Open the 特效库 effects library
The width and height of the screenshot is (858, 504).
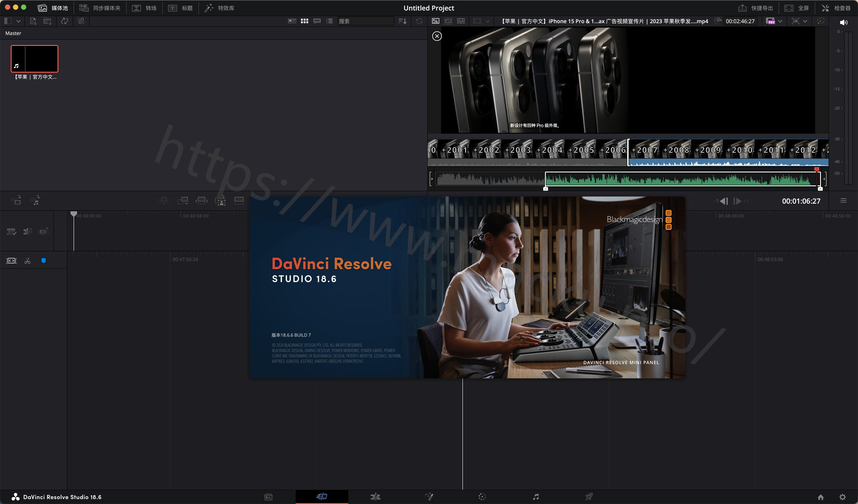219,8
